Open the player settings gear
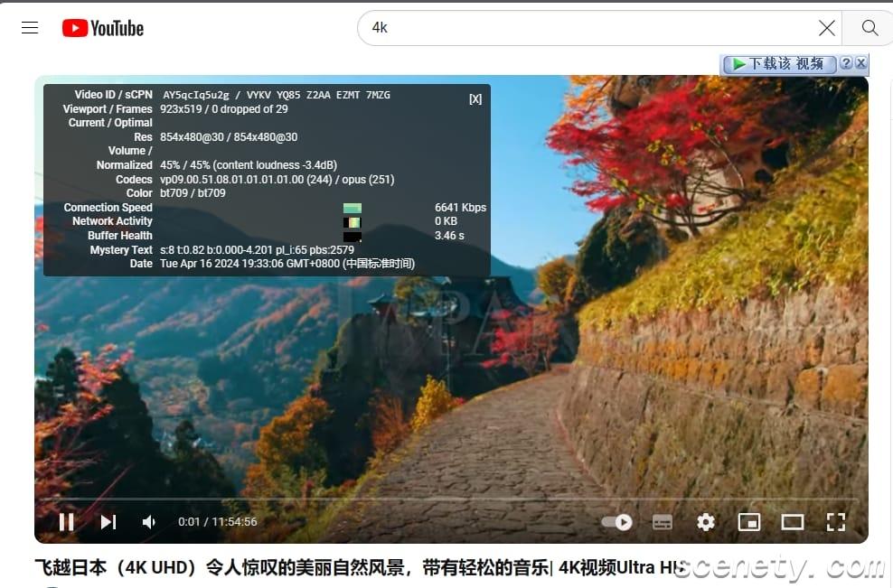This screenshot has width=893, height=588. pyautogui.click(x=706, y=522)
